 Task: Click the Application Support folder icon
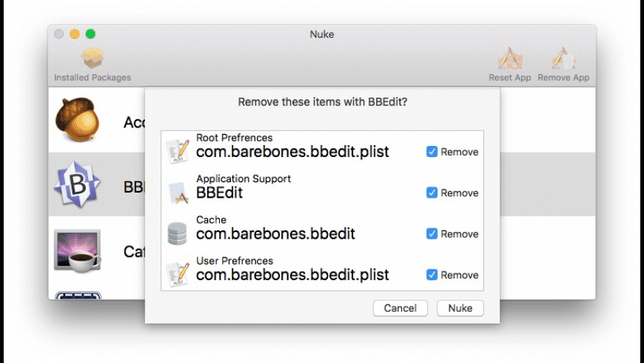[178, 193]
